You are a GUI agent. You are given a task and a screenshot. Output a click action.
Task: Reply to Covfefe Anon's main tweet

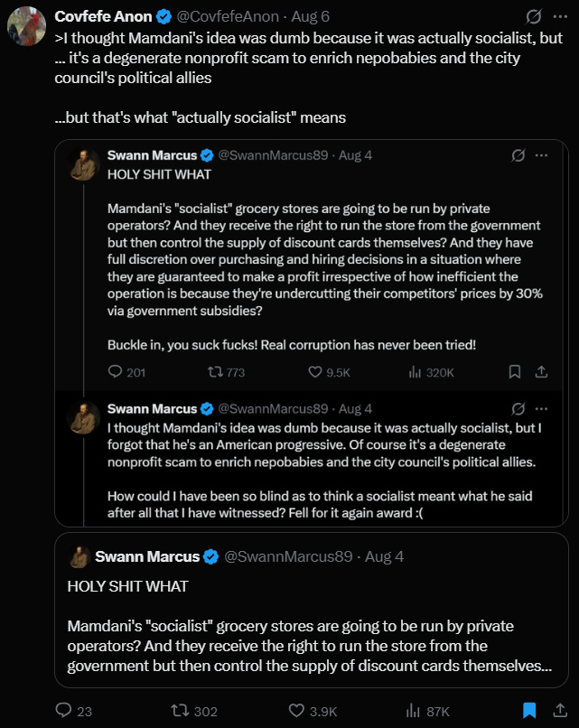pos(73,711)
